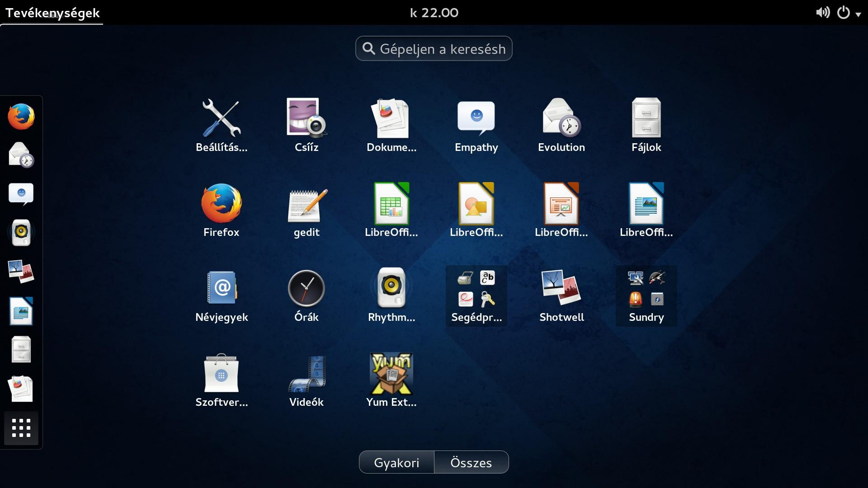Launch LibreOffice Draw yellow shapes icon
The image size is (868, 488).
[x=476, y=211]
